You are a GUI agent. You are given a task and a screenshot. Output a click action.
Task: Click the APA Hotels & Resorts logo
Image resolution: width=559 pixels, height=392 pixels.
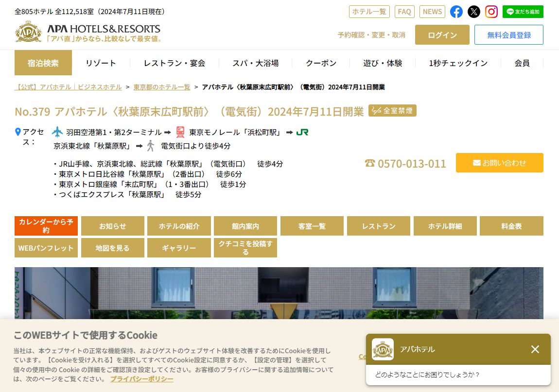pos(87,32)
